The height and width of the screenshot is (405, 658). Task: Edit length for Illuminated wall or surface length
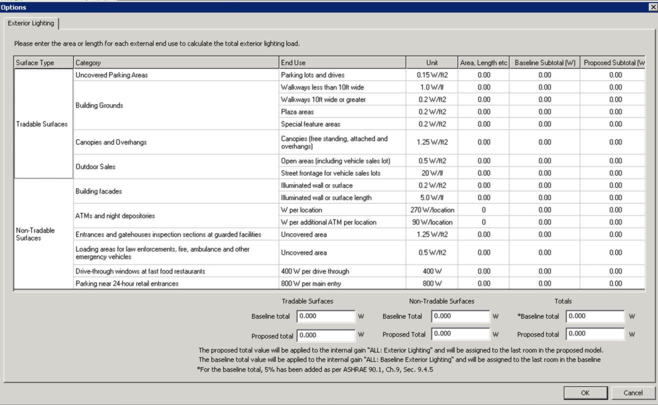pyautogui.click(x=483, y=198)
